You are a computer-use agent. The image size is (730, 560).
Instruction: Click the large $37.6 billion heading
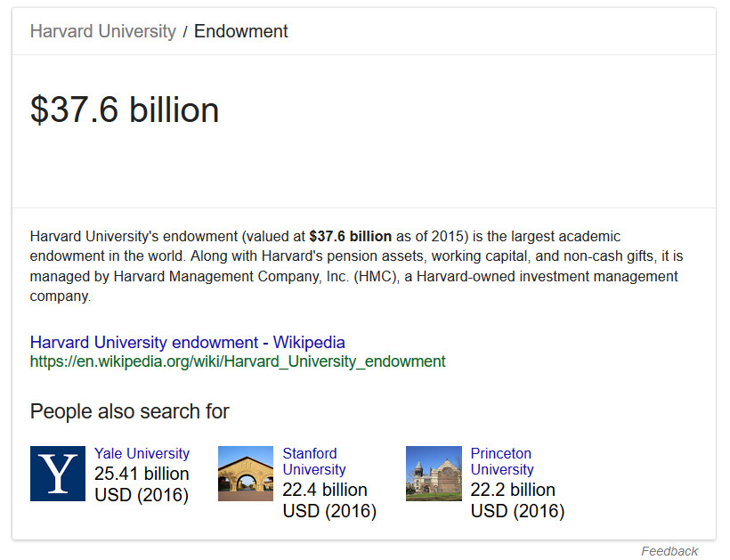coord(125,110)
